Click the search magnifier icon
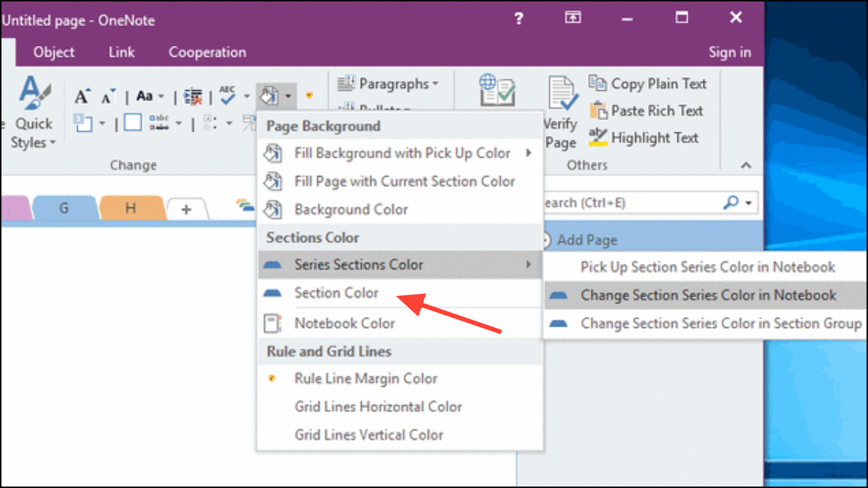Screen dimensions: 868x488 [x=731, y=202]
